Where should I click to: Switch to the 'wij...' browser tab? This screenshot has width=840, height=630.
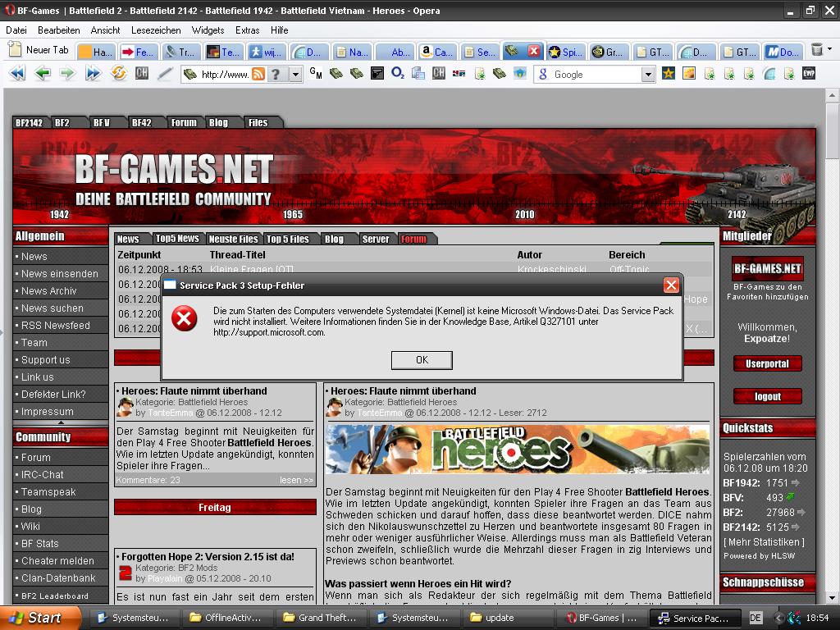click(x=267, y=52)
